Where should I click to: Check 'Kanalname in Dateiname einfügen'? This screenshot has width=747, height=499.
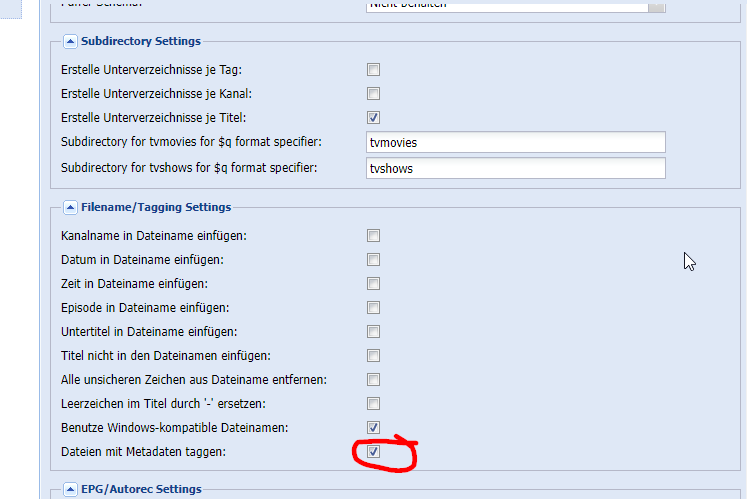tap(374, 235)
